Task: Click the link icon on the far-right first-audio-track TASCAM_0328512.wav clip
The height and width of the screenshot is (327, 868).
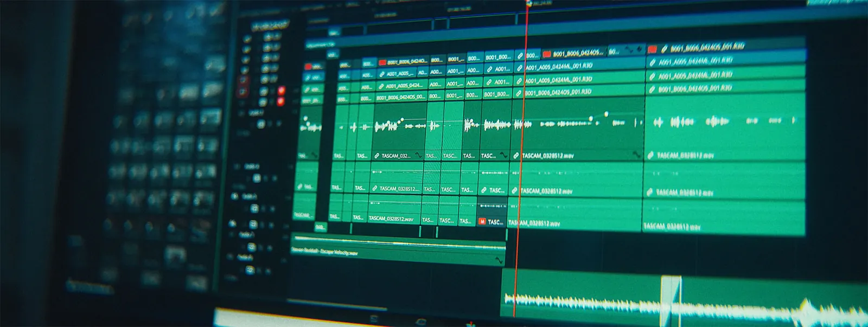Action: (x=650, y=156)
